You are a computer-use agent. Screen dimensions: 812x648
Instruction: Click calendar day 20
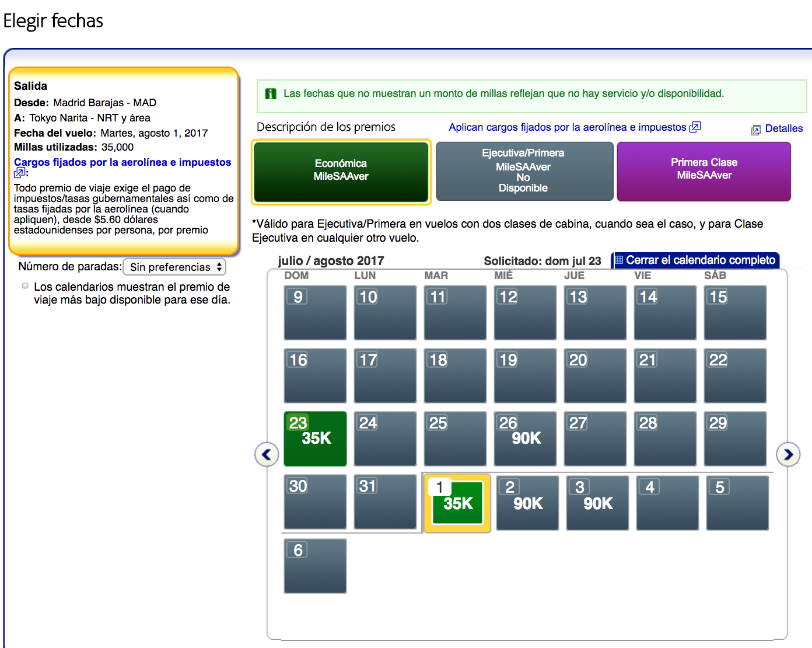tap(595, 375)
